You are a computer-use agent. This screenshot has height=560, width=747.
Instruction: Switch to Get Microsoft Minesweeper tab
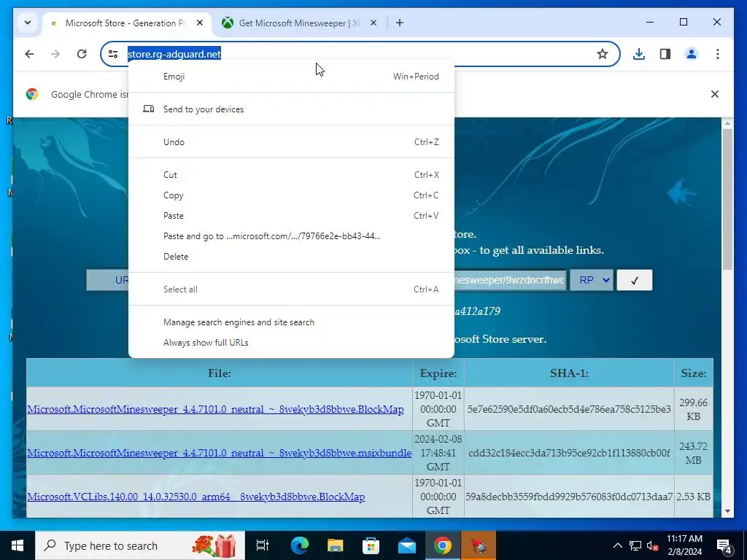(x=299, y=23)
